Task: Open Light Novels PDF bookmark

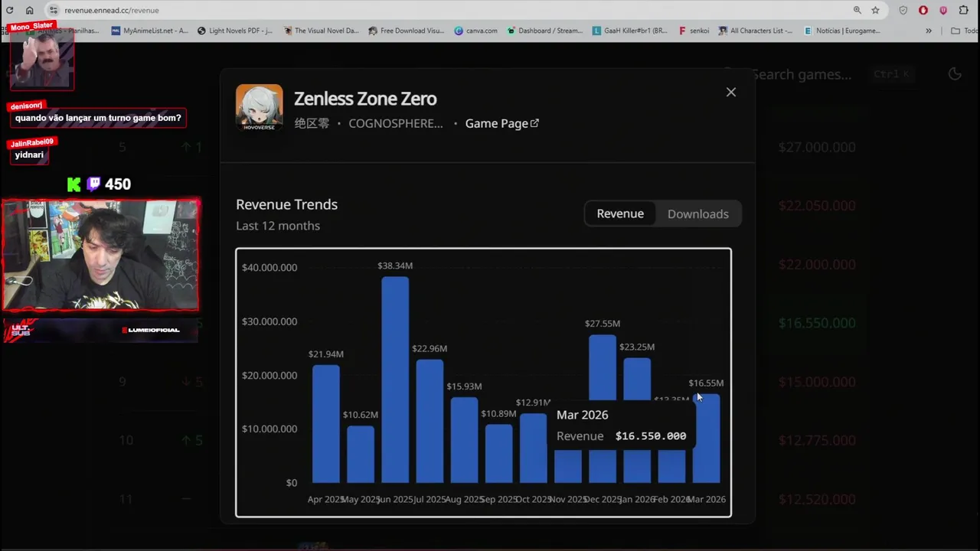Action: (x=234, y=31)
